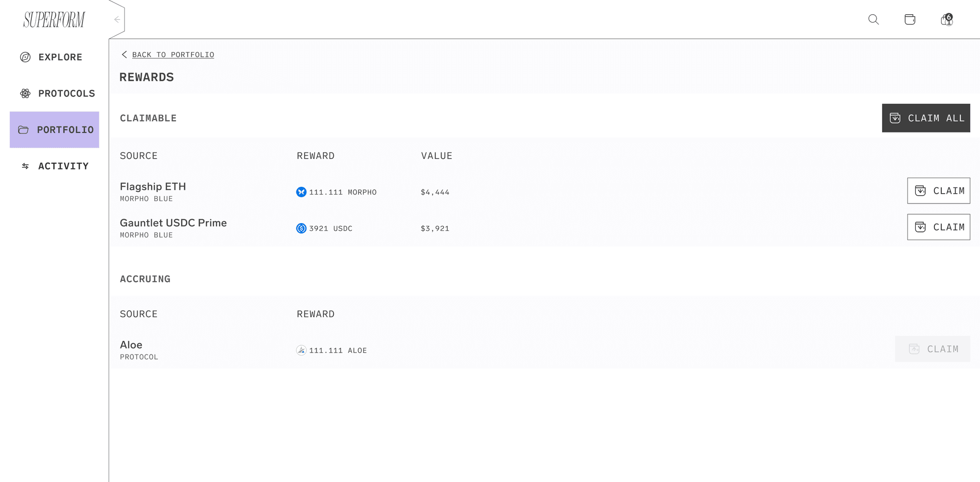Click the USDC token icon
Screen dimensions: 980x482
point(301,228)
